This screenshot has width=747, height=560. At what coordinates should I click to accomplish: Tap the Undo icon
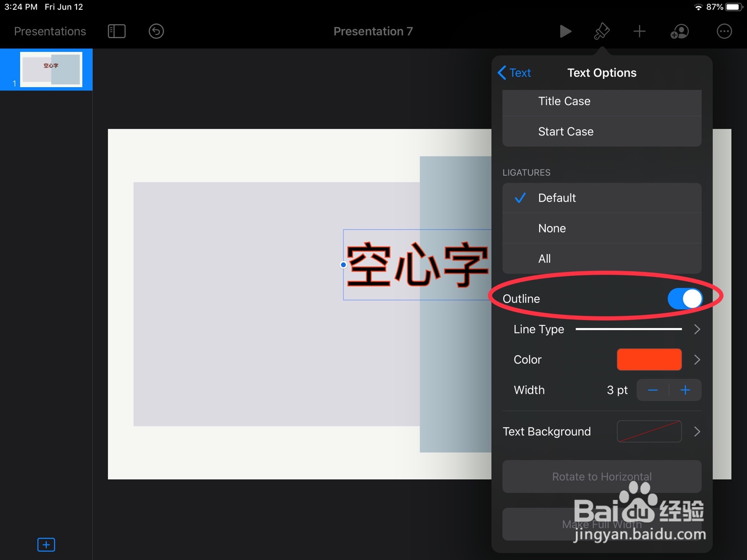tap(156, 31)
